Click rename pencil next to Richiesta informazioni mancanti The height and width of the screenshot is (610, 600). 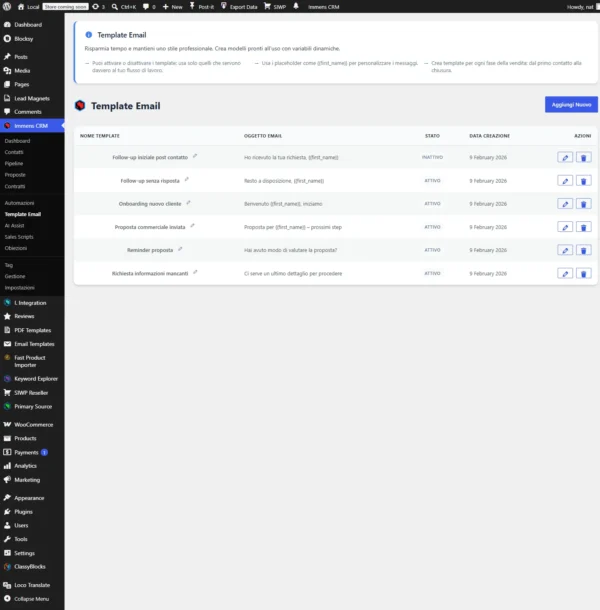pos(195,272)
